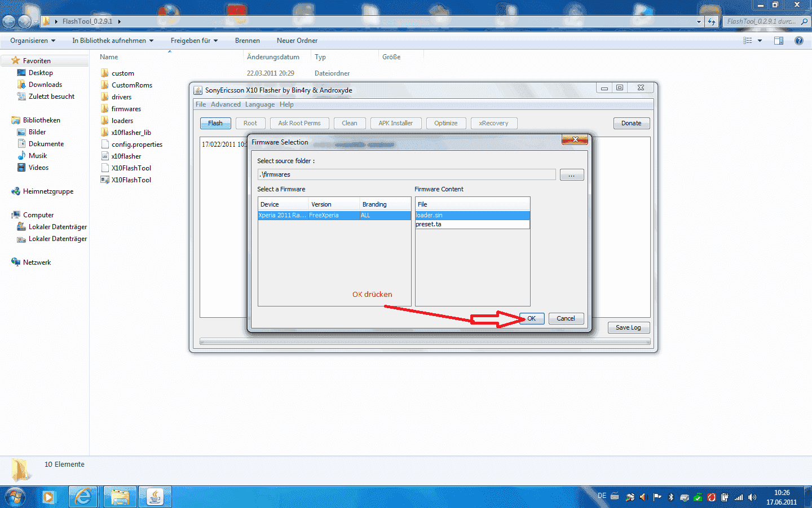Click the Donate button
Image resolution: width=812 pixels, height=508 pixels.
tap(632, 123)
